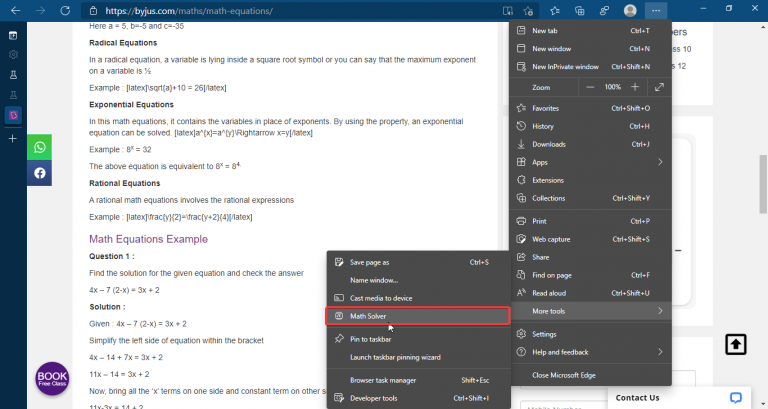Image resolution: width=768 pixels, height=409 pixels.
Task: Grab the page vertical scrollbar thumb
Action: point(763,184)
